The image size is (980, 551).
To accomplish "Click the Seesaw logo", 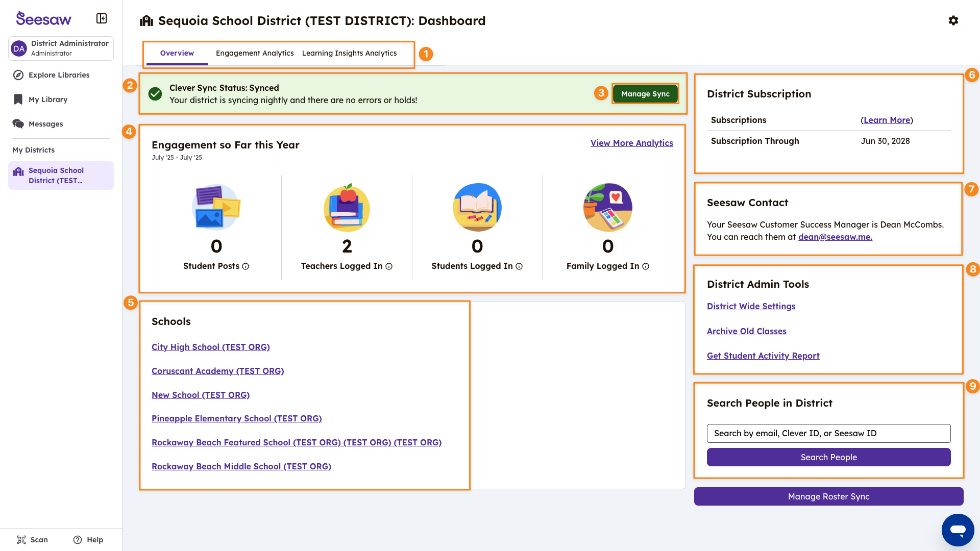I will pyautogui.click(x=43, y=19).
